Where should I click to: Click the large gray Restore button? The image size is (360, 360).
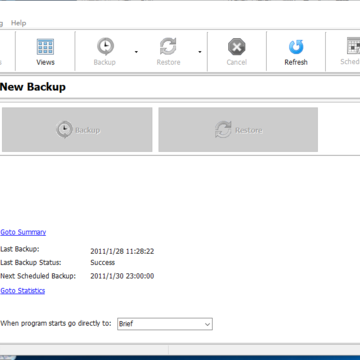pyautogui.click(x=238, y=130)
